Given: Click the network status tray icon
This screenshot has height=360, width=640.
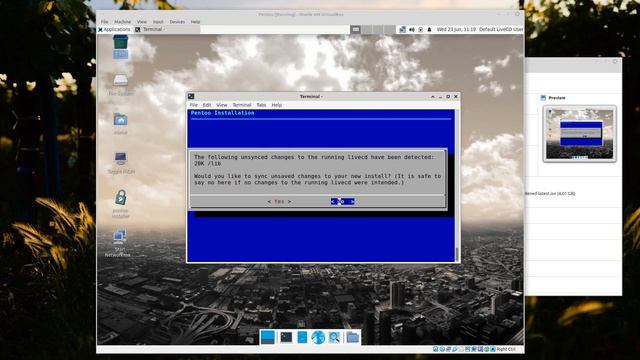Looking at the screenshot, I should pos(402,29).
